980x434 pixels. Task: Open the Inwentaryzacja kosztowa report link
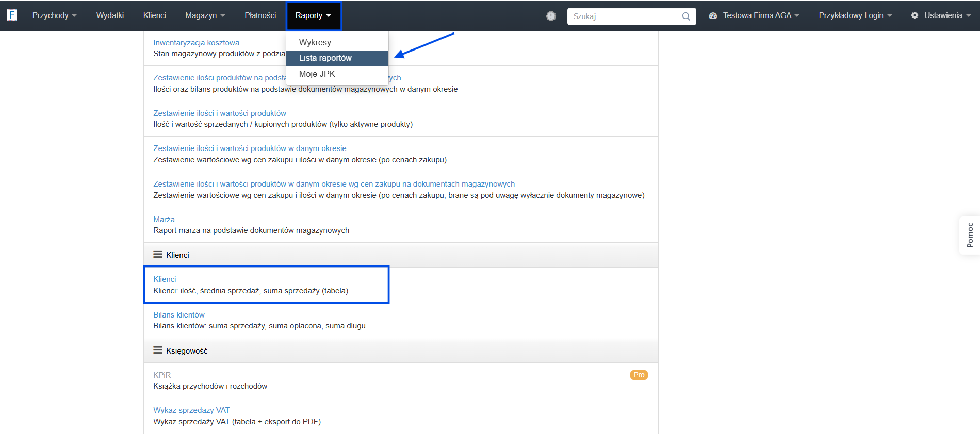(x=196, y=43)
